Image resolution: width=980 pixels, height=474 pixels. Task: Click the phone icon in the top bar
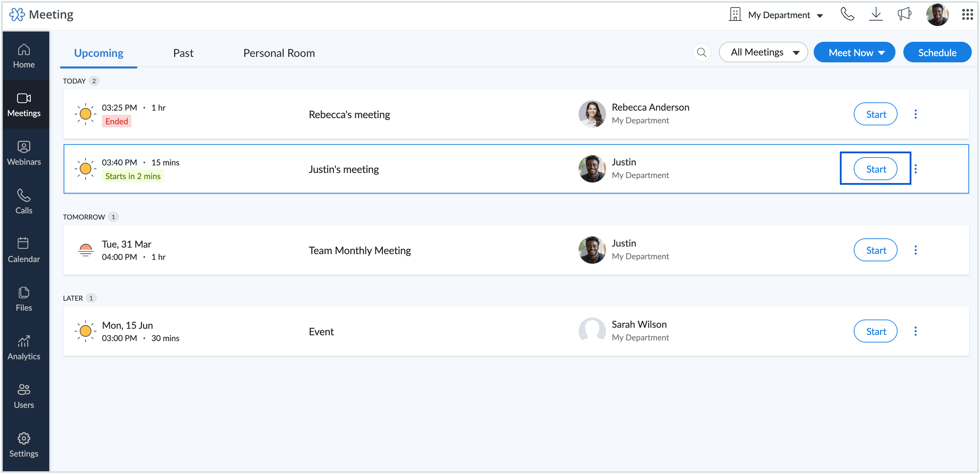click(848, 14)
